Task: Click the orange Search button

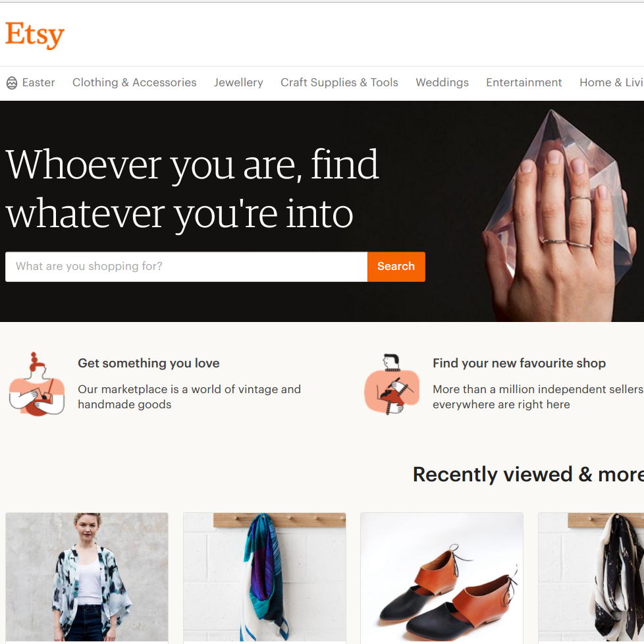Action: [x=396, y=267]
